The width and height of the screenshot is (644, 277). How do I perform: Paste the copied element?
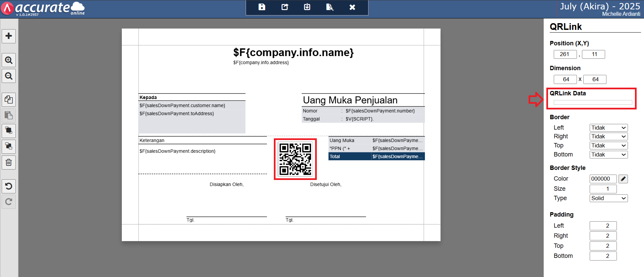[9, 115]
